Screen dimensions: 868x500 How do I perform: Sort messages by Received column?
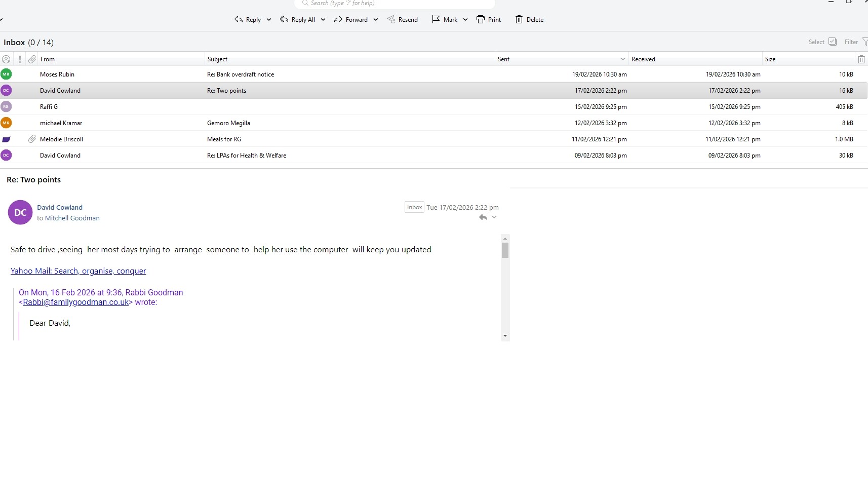pos(643,59)
